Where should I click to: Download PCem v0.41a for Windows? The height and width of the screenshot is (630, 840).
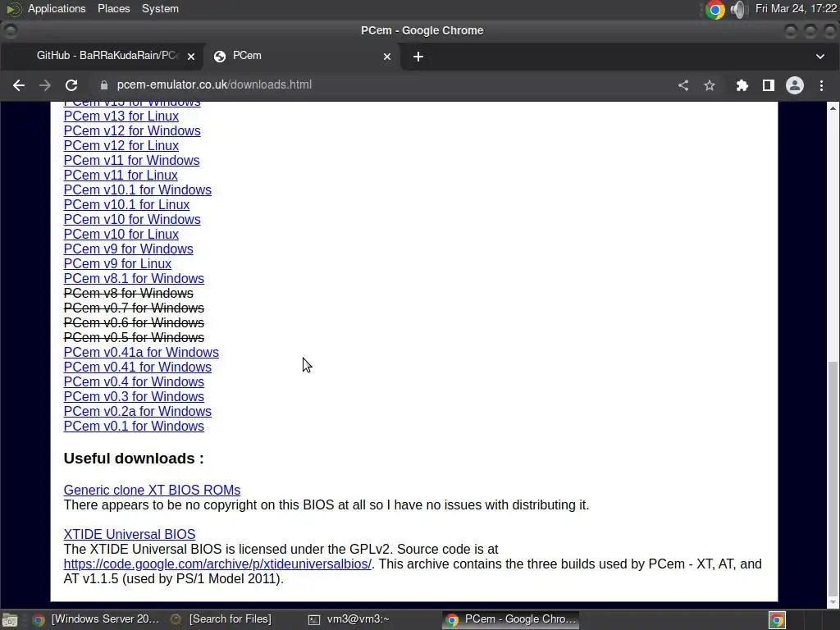pyautogui.click(x=141, y=353)
